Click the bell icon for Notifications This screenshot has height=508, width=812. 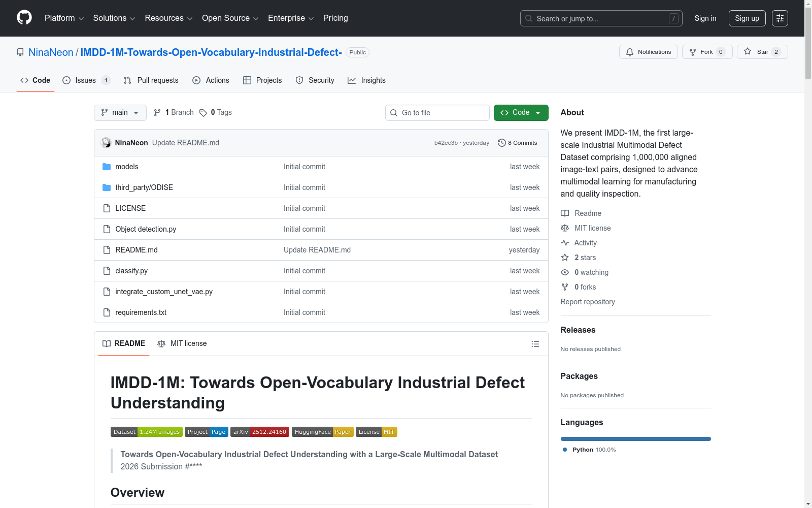point(630,52)
